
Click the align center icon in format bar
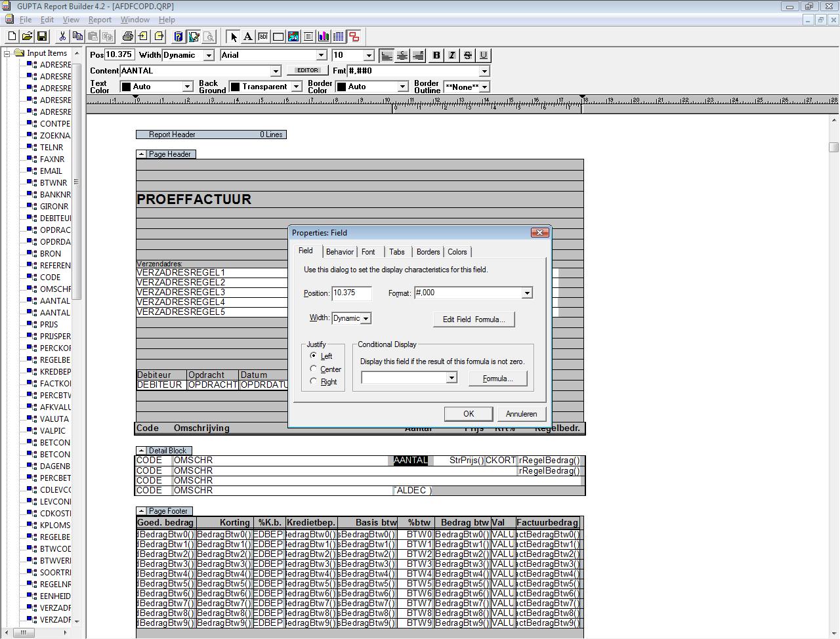click(402, 56)
